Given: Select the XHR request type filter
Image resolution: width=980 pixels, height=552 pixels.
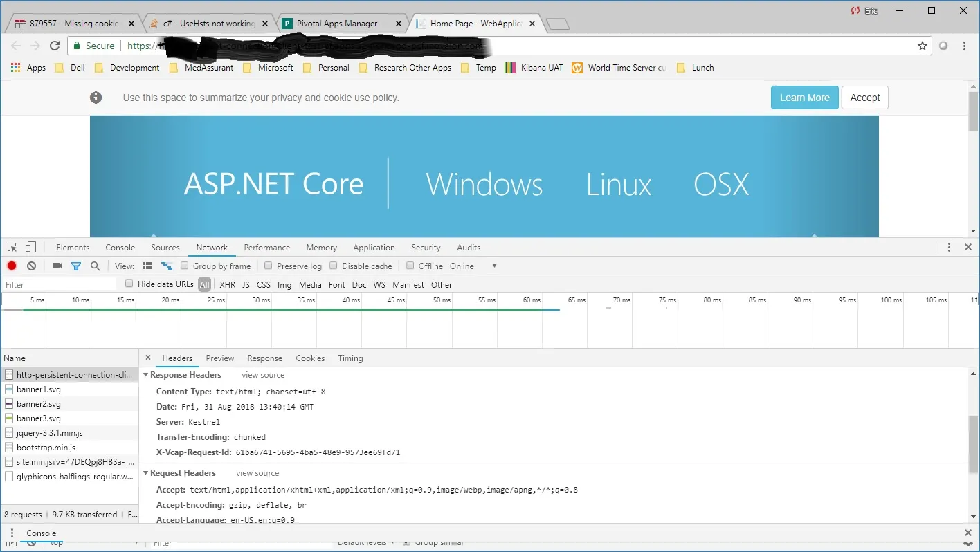Looking at the screenshot, I should (227, 284).
